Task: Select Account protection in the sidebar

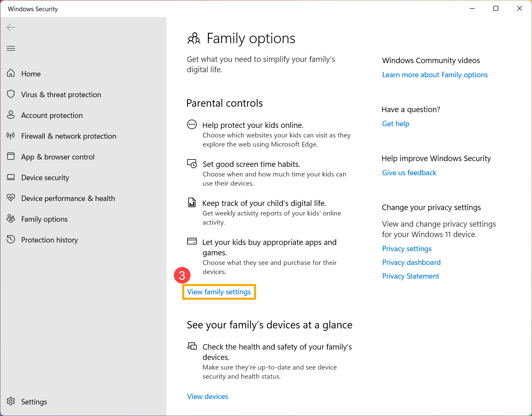Action: (x=83, y=115)
